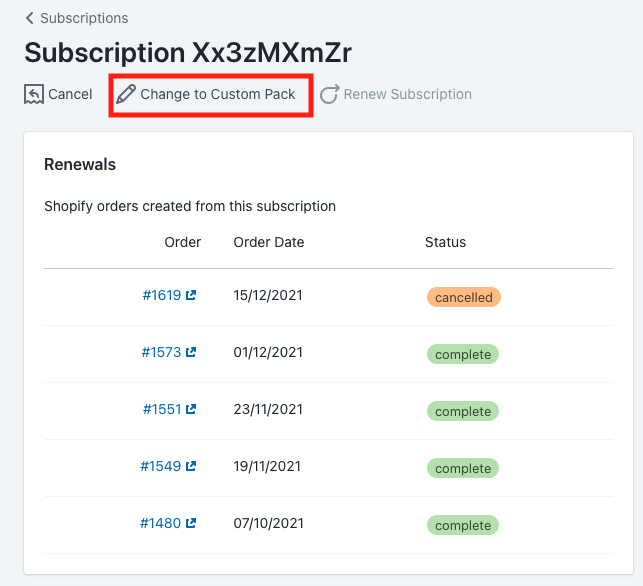Open order #1573 link

(x=161, y=352)
